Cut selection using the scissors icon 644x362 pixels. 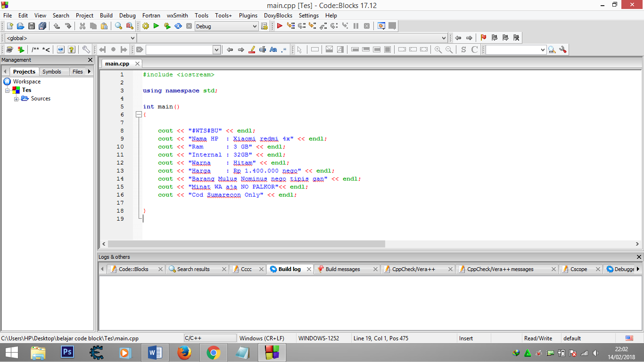point(83,26)
